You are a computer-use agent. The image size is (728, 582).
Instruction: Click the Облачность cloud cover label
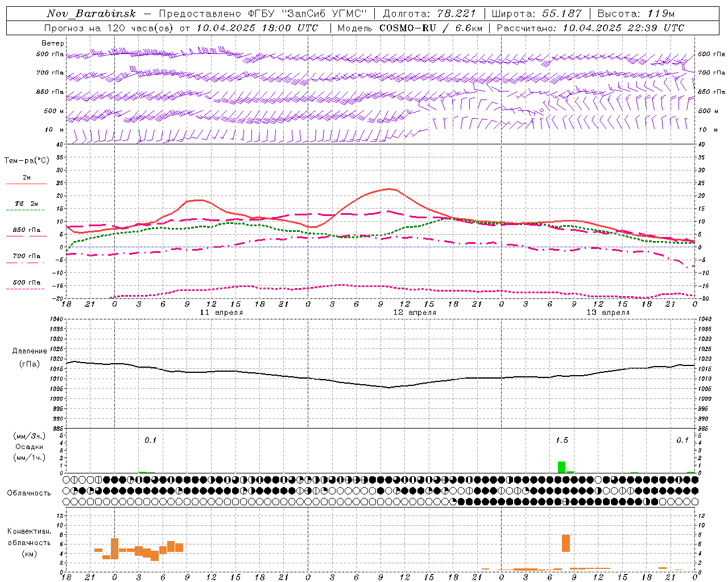29,493
